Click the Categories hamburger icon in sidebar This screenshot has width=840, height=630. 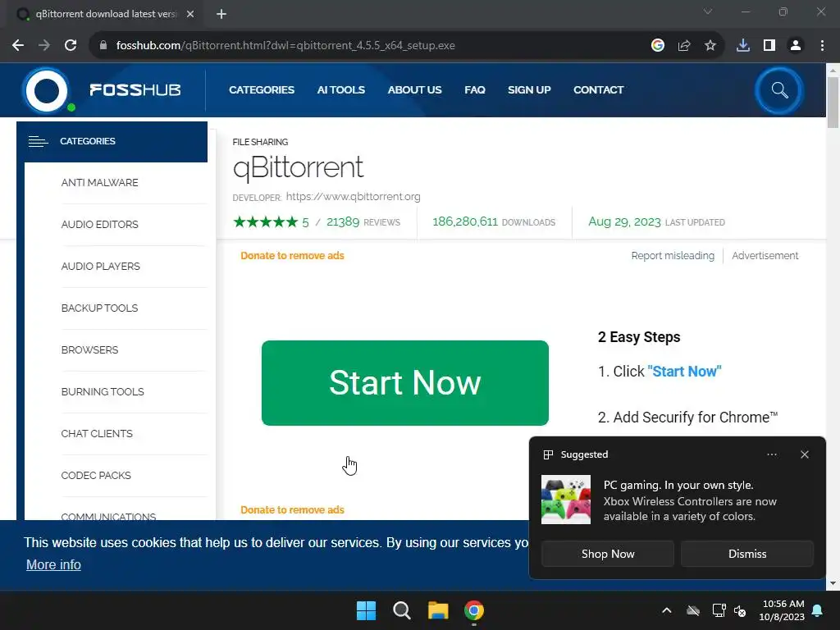(38, 141)
